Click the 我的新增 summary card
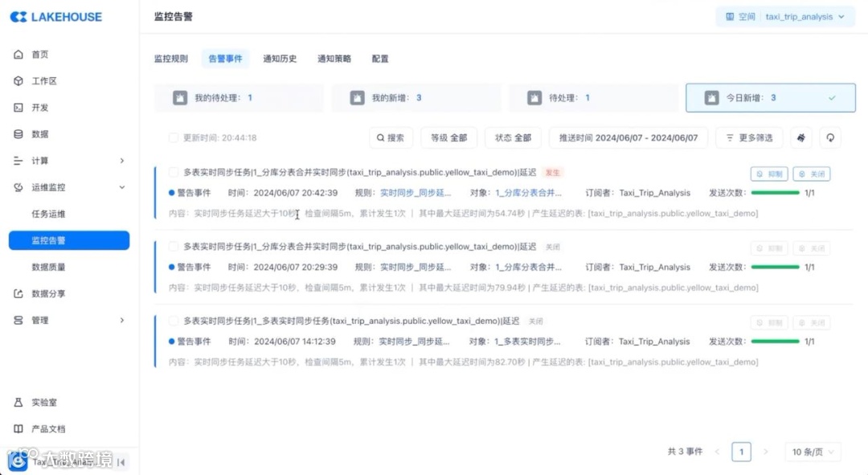The height and width of the screenshot is (475, 868). click(x=416, y=98)
